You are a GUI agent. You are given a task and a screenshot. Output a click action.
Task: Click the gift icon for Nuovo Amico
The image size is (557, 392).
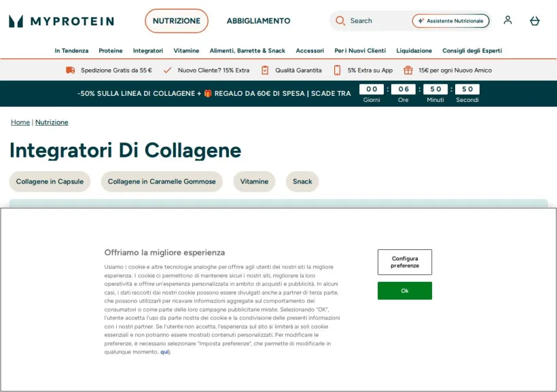pyautogui.click(x=408, y=70)
